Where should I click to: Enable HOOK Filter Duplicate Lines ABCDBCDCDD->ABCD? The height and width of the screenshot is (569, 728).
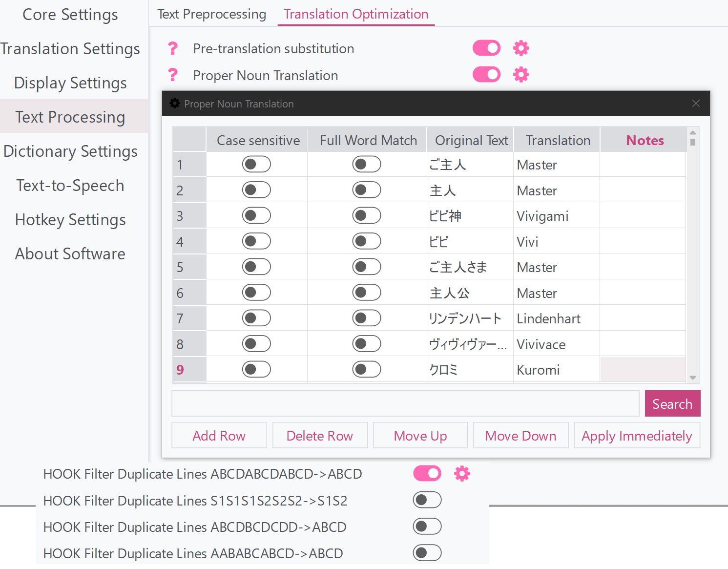click(427, 527)
